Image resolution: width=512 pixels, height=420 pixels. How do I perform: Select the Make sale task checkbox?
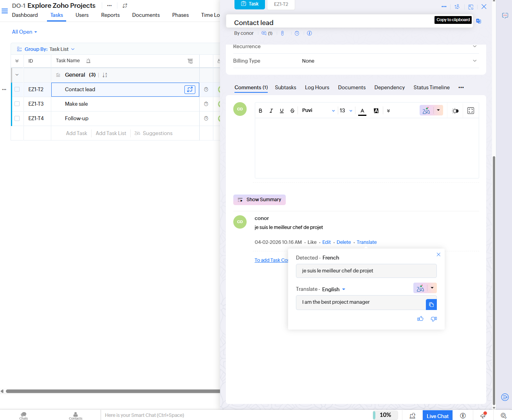(x=17, y=104)
